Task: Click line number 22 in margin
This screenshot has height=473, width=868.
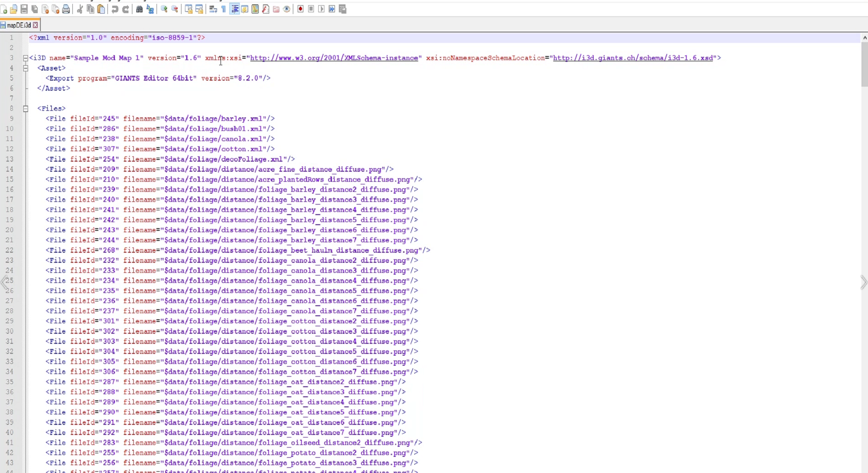Action: (x=10, y=250)
